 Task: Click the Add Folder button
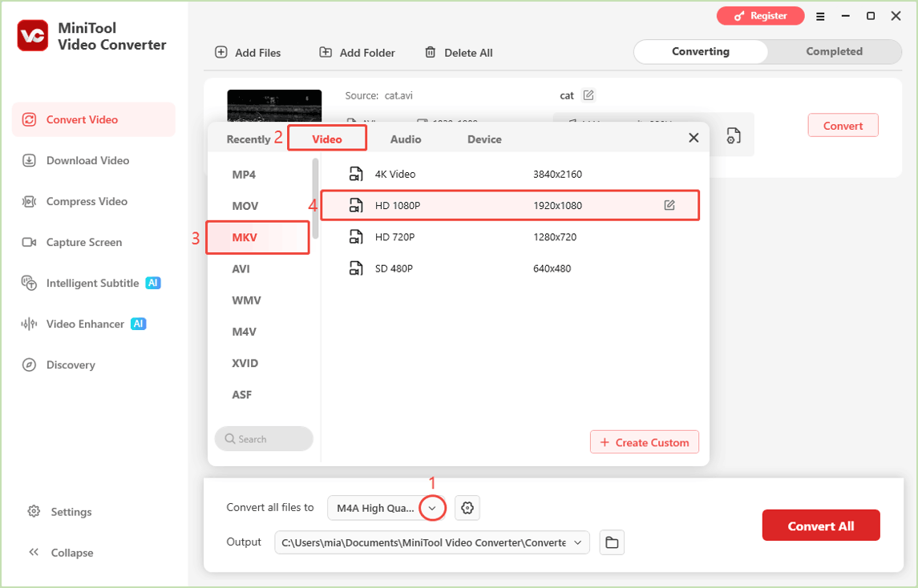(x=357, y=53)
